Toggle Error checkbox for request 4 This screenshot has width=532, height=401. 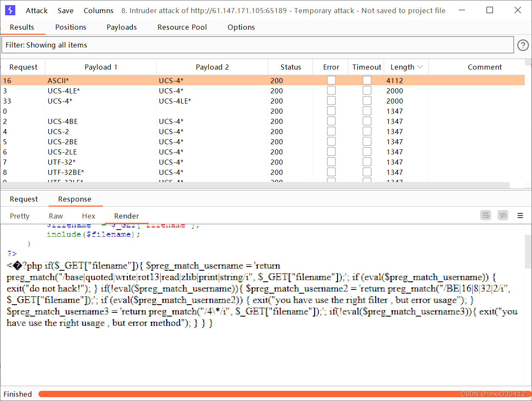pyautogui.click(x=331, y=131)
